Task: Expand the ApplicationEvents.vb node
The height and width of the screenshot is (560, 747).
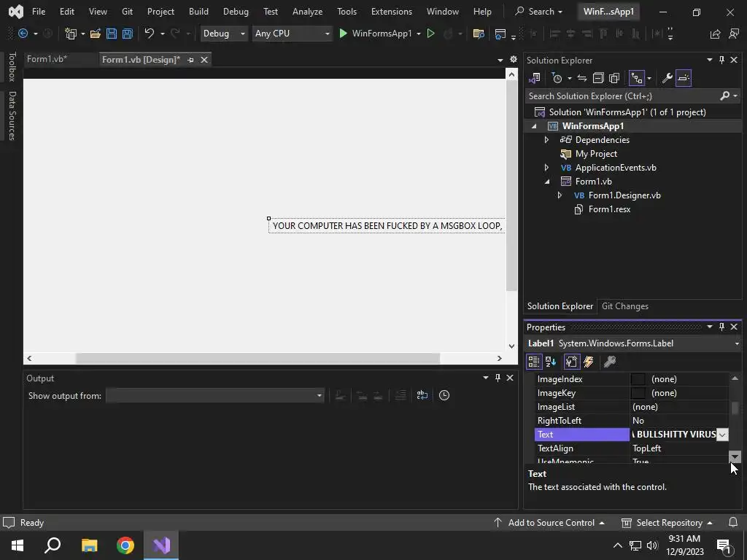Action: tap(546, 168)
